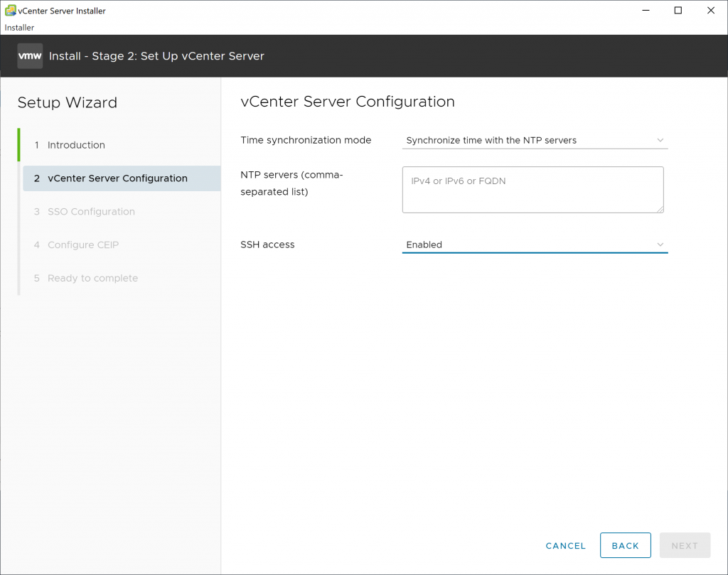
Task: Select the SSO Configuration step
Action: (85, 212)
